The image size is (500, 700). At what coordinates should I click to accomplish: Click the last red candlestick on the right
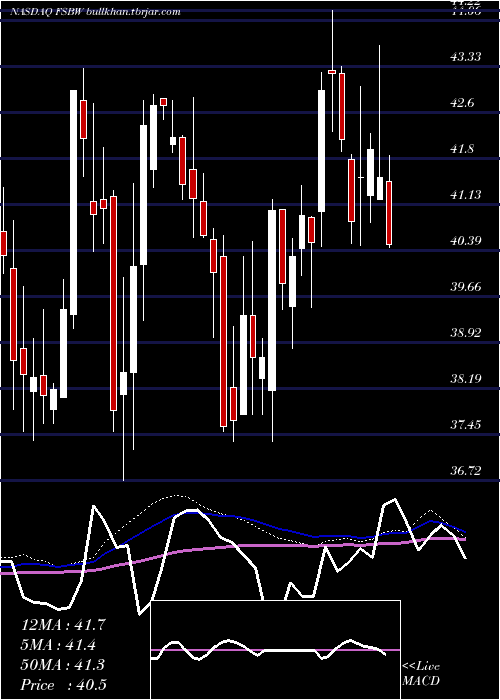(x=389, y=212)
